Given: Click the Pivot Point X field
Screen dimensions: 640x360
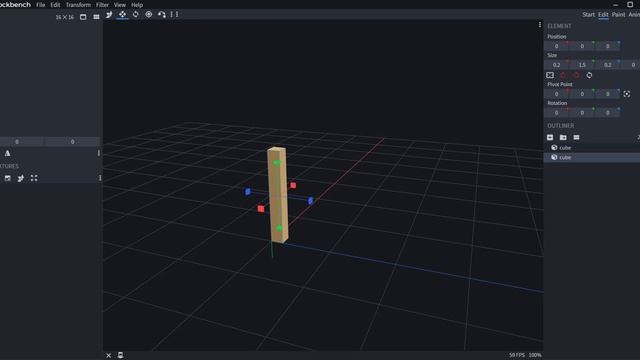Looking at the screenshot, I should 556,94.
